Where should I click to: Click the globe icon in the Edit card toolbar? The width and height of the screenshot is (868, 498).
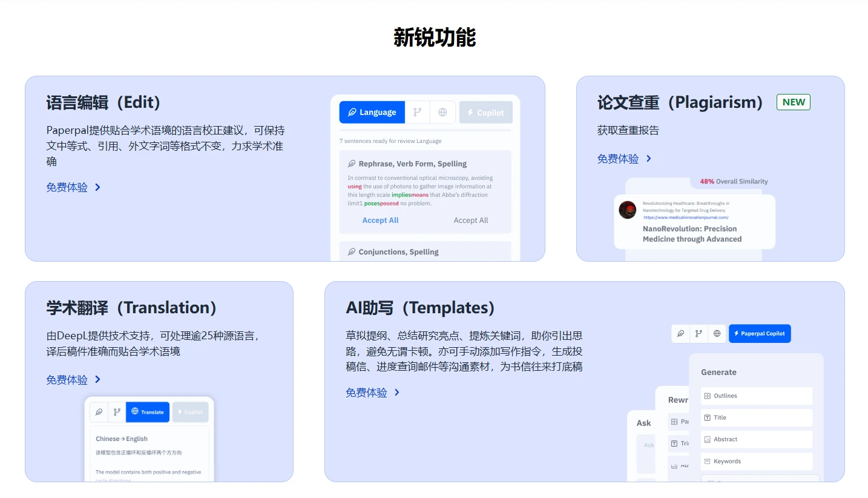pyautogui.click(x=442, y=112)
